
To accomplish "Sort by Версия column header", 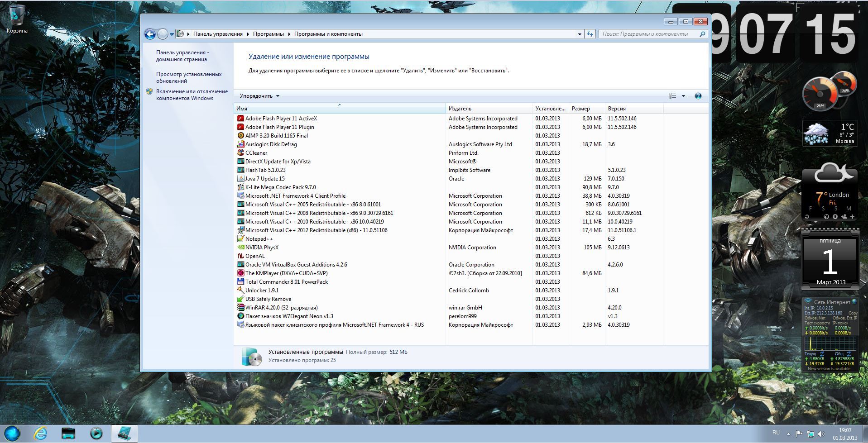I will pyautogui.click(x=634, y=109).
